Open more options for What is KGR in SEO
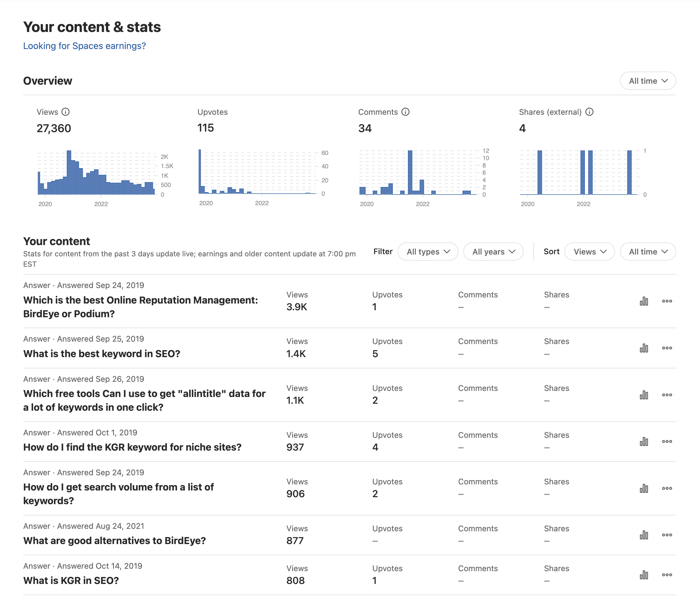700x601 pixels. click(667, 575)
